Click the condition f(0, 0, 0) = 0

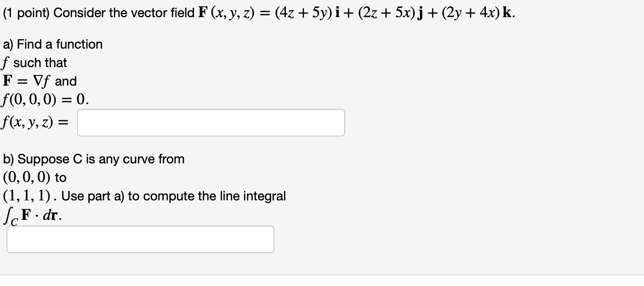pyautogui.click(x=44, y=99)
